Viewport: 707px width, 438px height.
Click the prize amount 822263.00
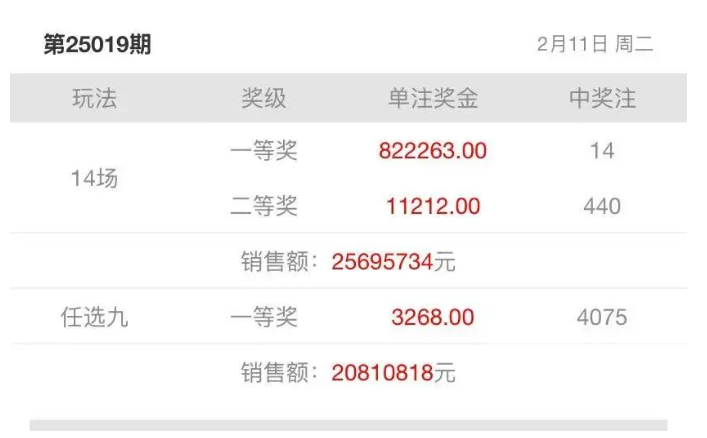point(433,151)
